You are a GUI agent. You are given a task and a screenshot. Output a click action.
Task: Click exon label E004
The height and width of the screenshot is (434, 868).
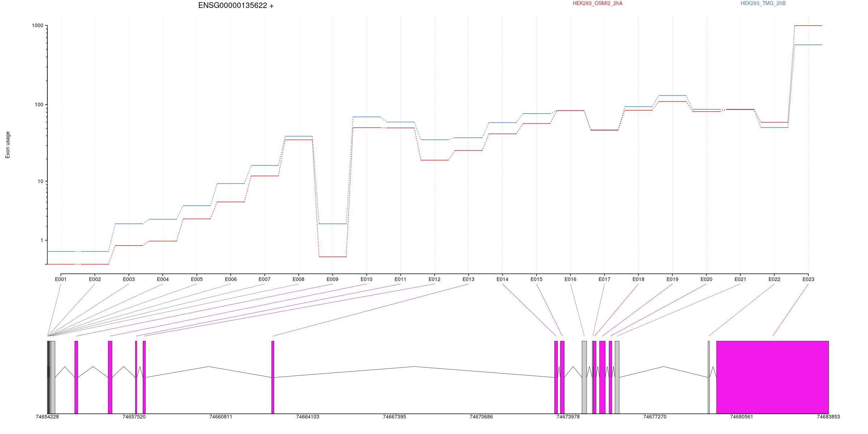tap(163, 279)
